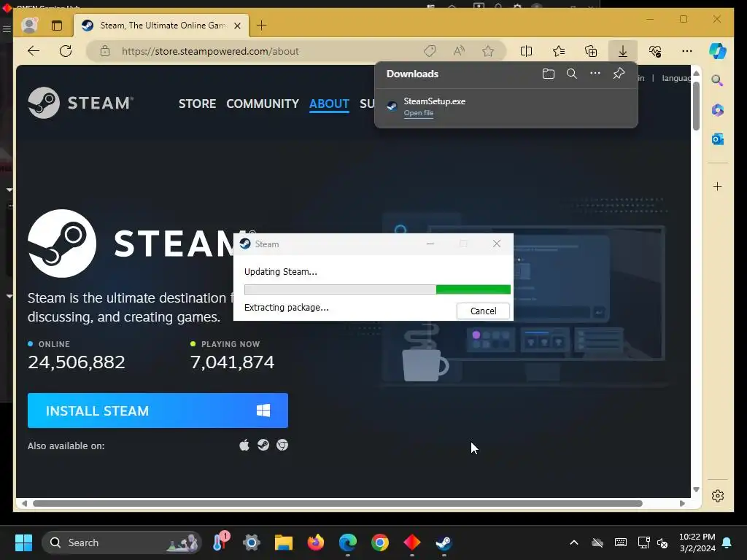Select the Chrome OS platform icon
Viewport: 747px width, 560px height.
282,445
